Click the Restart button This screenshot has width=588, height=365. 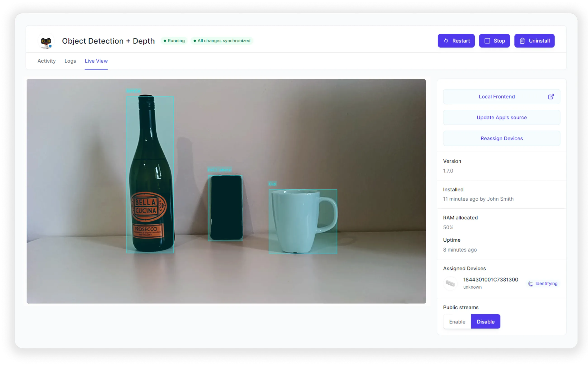coord(456,41)
